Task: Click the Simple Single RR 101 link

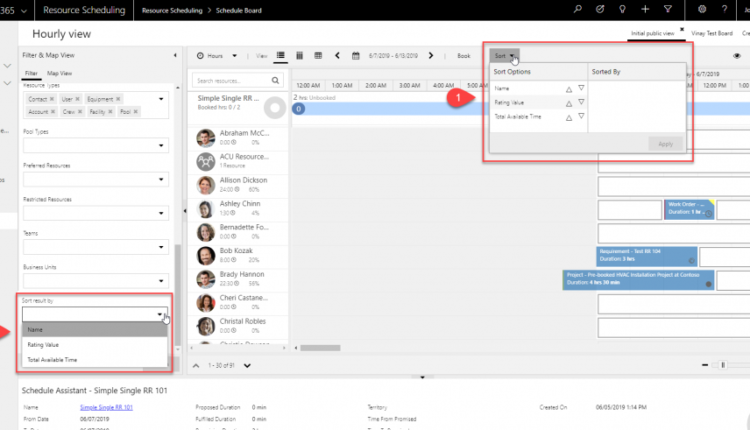Action: (x=106, y=408)
